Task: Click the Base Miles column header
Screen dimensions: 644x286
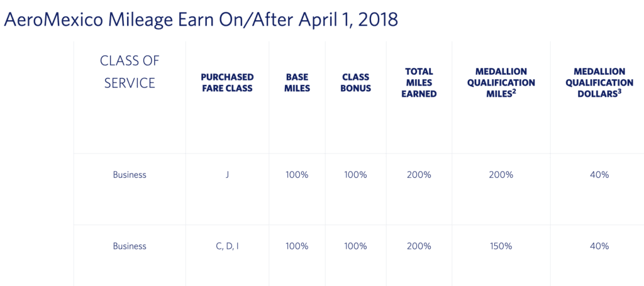Action: pos(297,82)
